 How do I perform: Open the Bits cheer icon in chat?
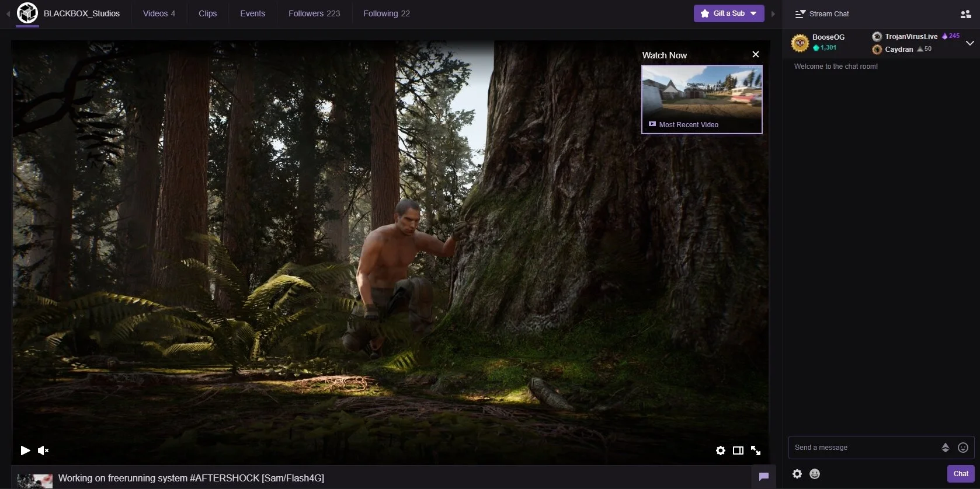click(x=946, y=448)
